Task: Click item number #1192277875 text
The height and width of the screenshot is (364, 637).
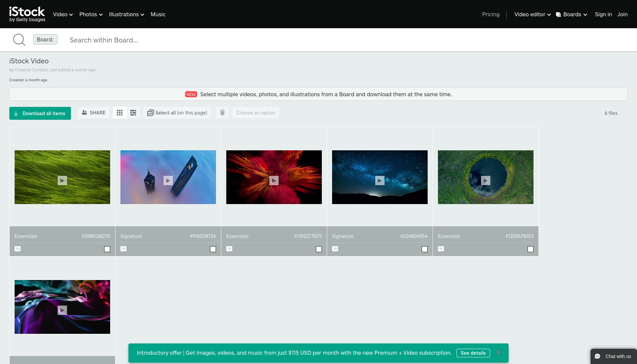Action: [x=308, y=236]
